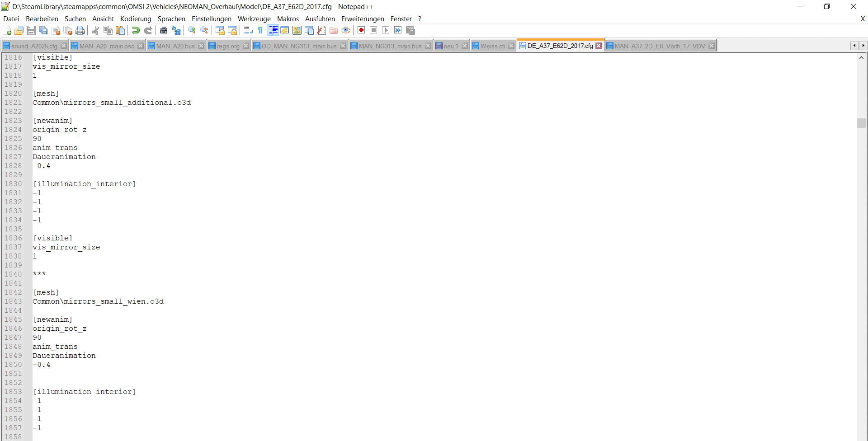This screenshot has height=441, width=868.
Task: Open the Einstellungen menu
Action: click(211, 19)
